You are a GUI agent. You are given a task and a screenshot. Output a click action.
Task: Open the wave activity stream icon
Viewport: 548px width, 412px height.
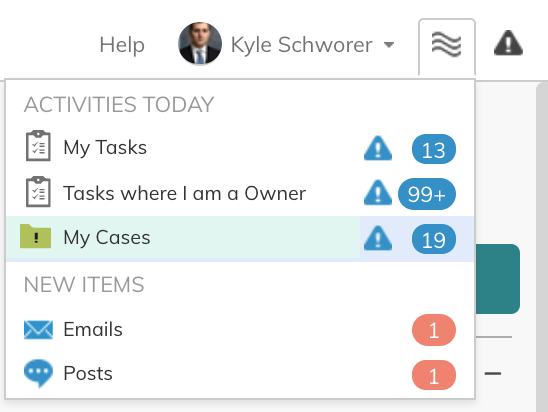[446, 45]
